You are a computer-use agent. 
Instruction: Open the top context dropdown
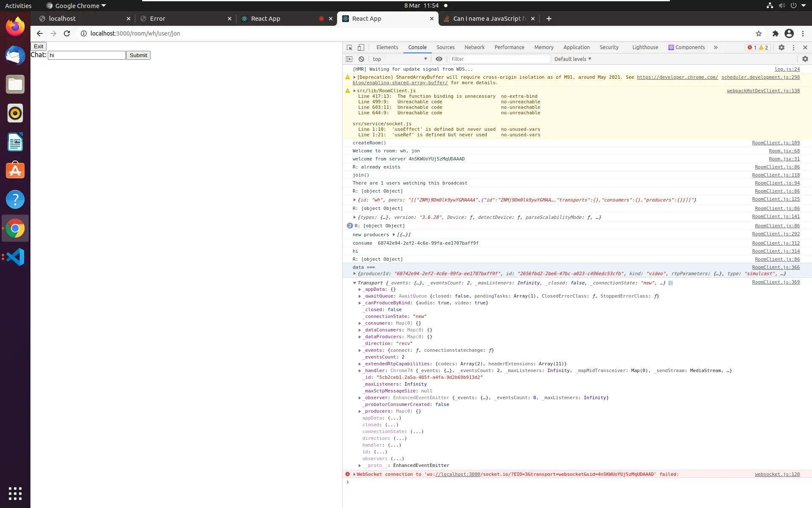click(x=400, y=59)
